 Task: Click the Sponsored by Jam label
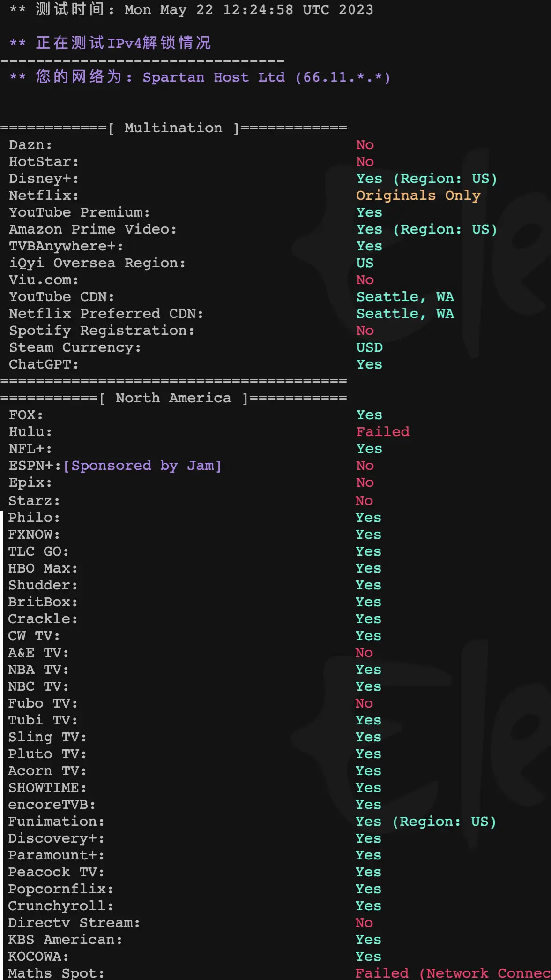[142, 465]
